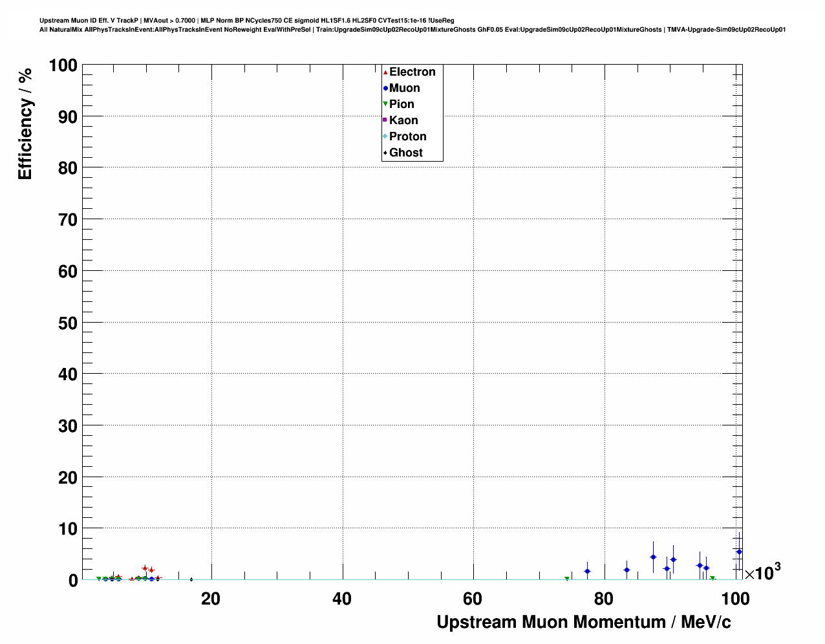The width and height of the screenshot is (825, 644).
Task: Click the ×10³ axis exponent label
Action: (762, 572)
